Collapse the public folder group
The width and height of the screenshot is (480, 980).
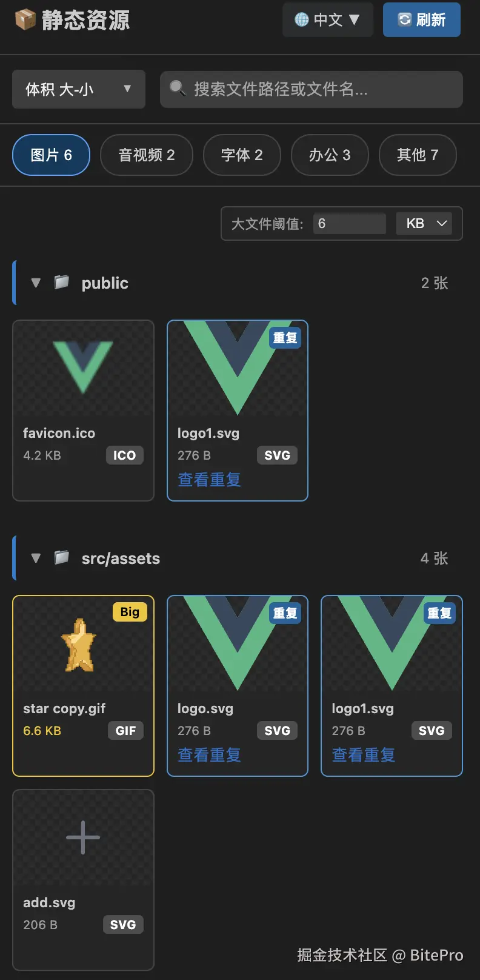pos(36,283)
